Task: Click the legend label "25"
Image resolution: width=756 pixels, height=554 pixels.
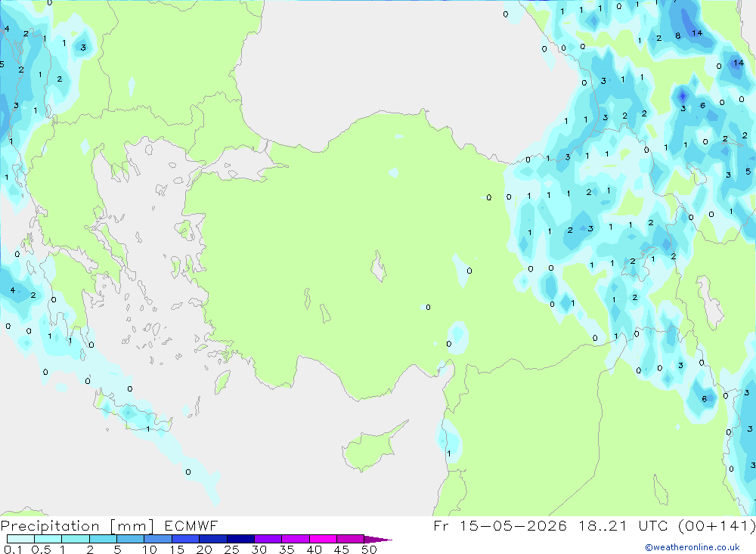Action: [x=231, y=549]
